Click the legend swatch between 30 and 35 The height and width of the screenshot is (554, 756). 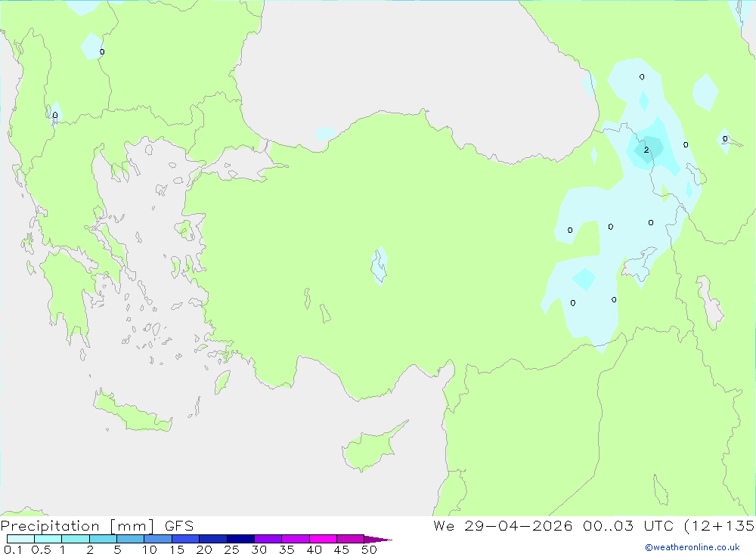[268, 539]
